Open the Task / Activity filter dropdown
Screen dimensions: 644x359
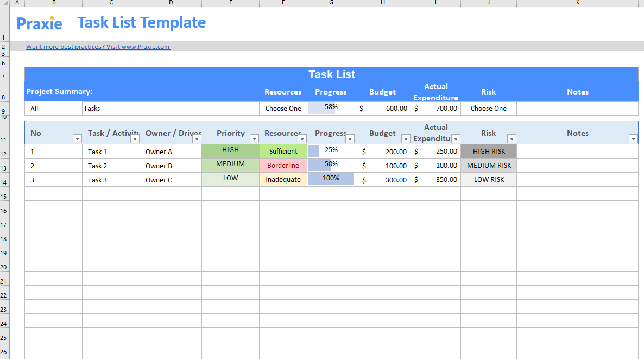pyautogui.click(x=135, y=139)
